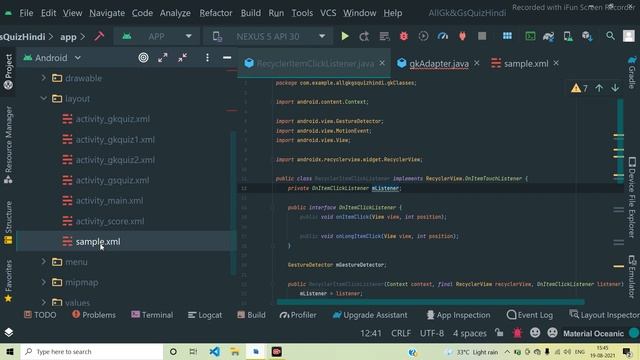Click the warning triangle with 7 problems
640x360 pixels.
tap(580, 88)
